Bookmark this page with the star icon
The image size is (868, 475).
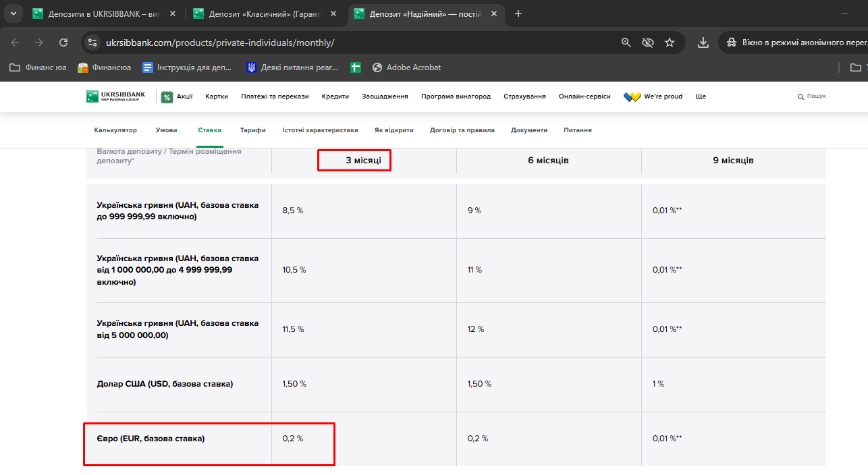[x=670, y=43]
